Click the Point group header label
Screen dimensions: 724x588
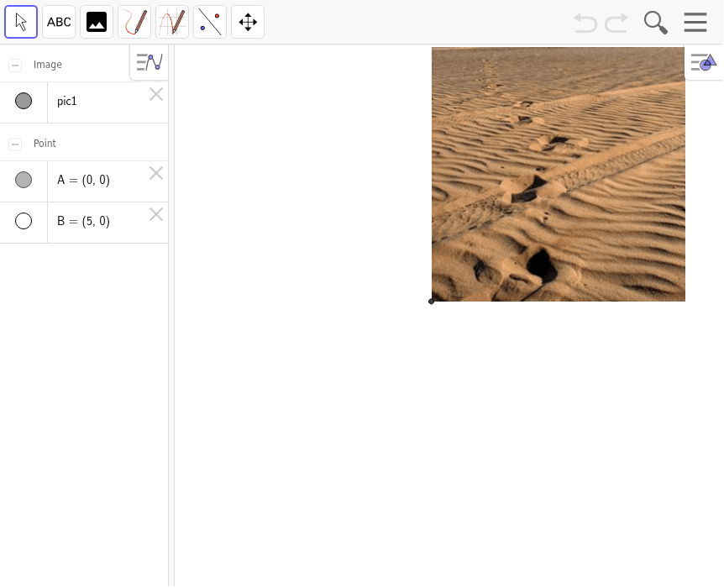pos(45,144)
